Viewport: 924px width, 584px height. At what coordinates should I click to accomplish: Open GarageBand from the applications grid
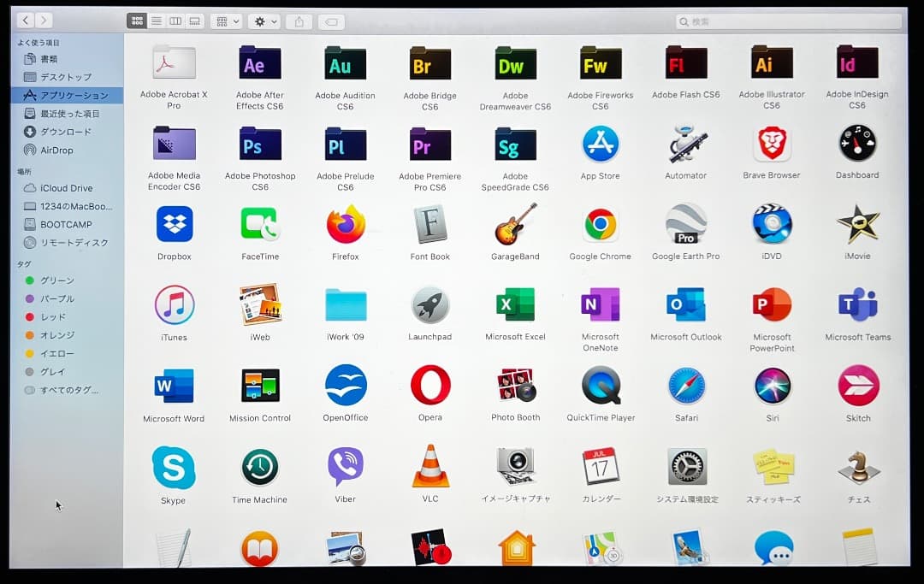point(515,225)
